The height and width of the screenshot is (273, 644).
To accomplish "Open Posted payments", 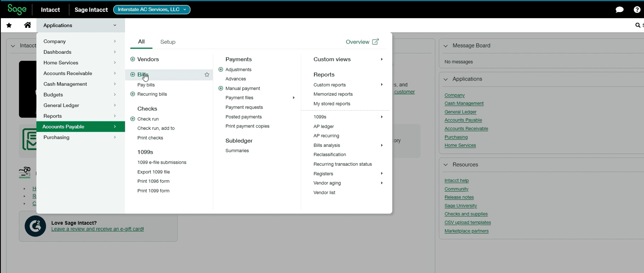I will (x=243, y=117).
